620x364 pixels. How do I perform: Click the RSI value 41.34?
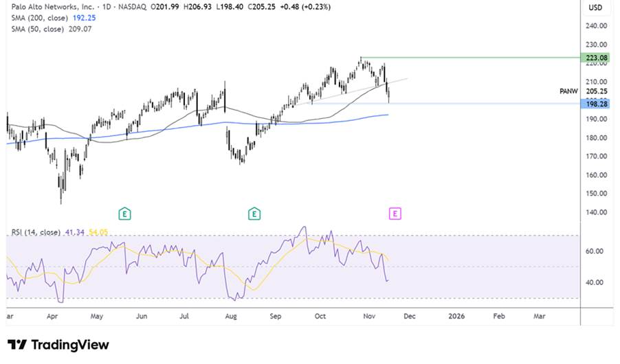point(75,232)
